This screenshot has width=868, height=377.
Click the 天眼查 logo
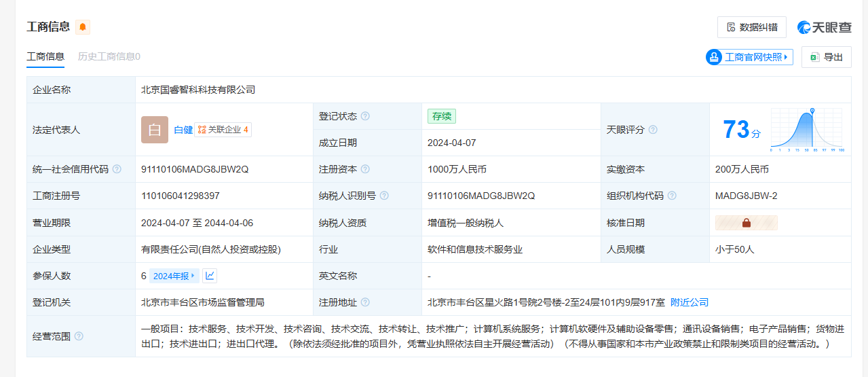(824, 27)
